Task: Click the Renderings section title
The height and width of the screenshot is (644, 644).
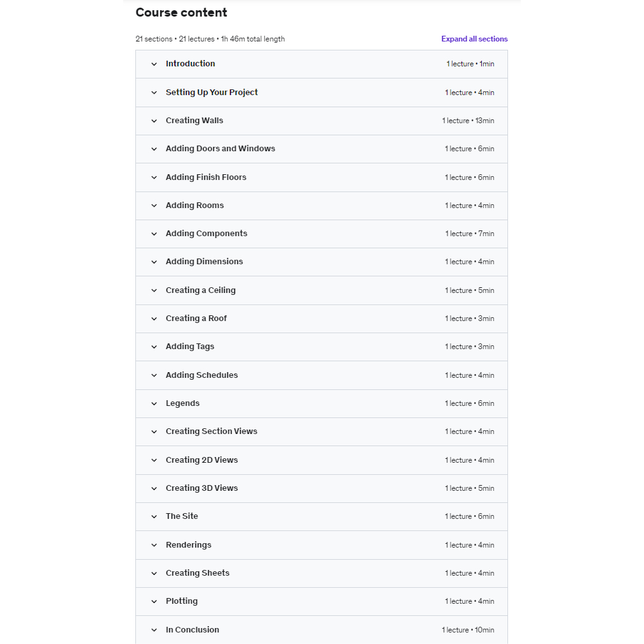Action: point(188,545)
